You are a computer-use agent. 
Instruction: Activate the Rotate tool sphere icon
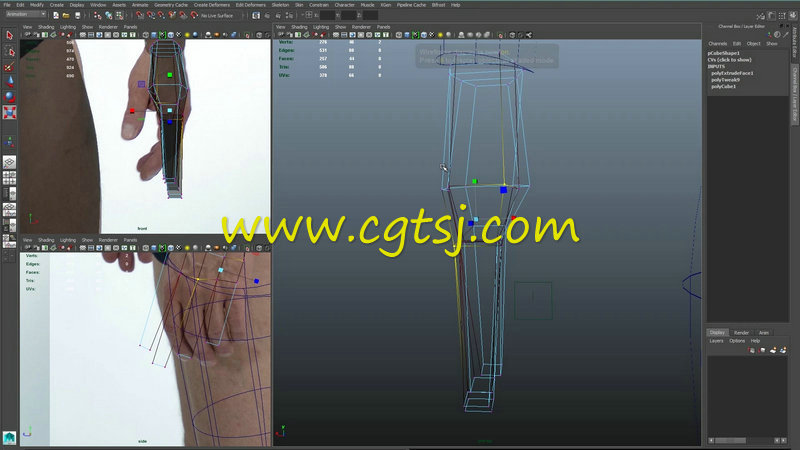pyautogui.click(x=9, y=96)
